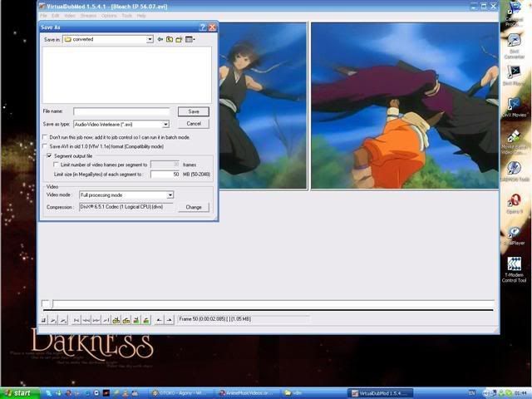Open Opera 9 desktop shortcut
The image size is (532, 399).
coord(515,203)
